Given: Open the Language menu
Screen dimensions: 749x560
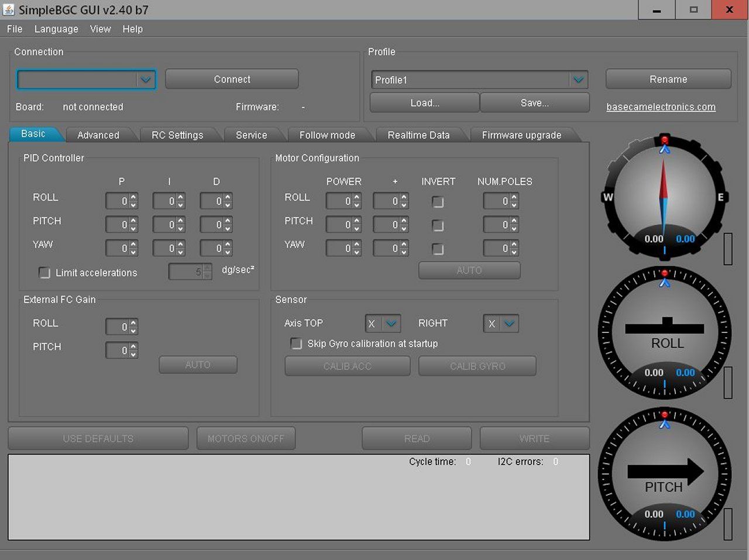Looking at the screenshot, I should [56, 29].
